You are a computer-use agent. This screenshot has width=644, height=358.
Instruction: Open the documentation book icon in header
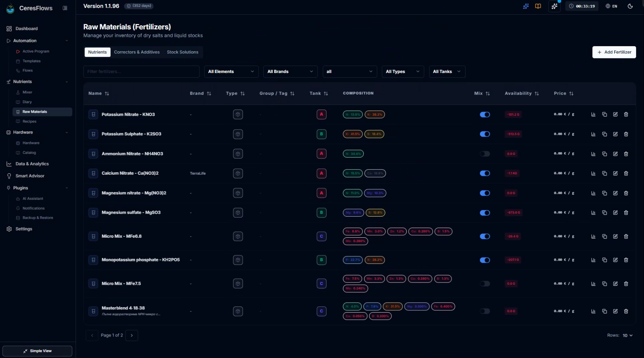(x=538, y=6)
